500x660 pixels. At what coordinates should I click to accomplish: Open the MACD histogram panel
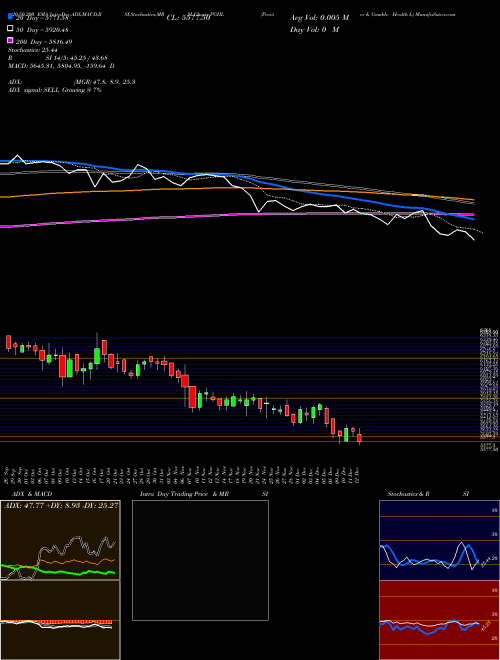pyautogui.click(x=60, y=620)
